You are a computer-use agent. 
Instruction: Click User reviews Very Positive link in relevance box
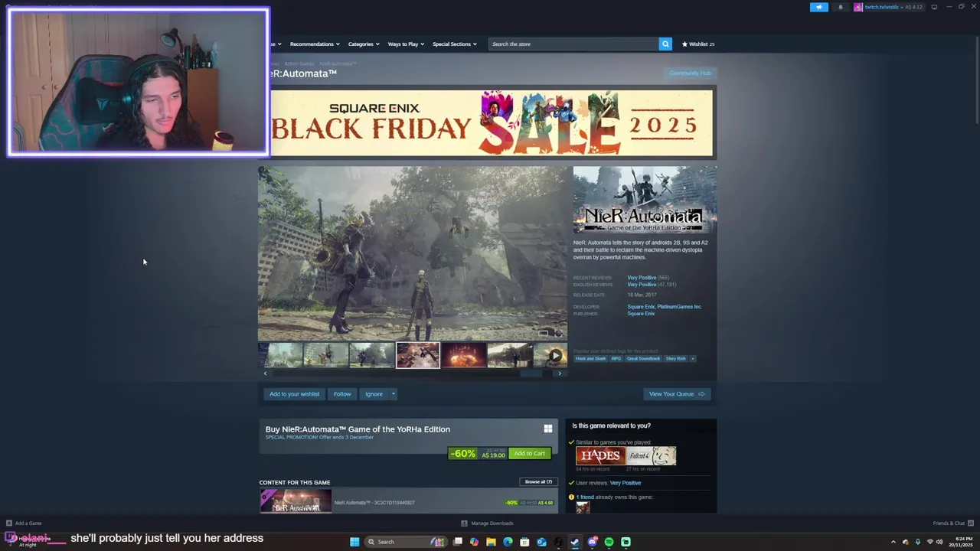click(x=626, y=483)
